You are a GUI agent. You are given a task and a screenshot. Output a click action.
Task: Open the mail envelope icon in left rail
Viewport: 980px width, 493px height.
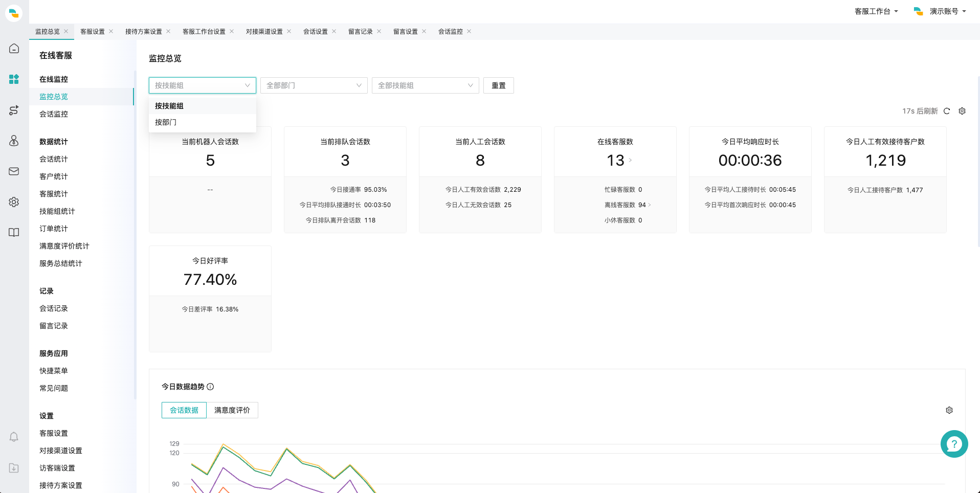pyautogui.click(x=14, y=171)
